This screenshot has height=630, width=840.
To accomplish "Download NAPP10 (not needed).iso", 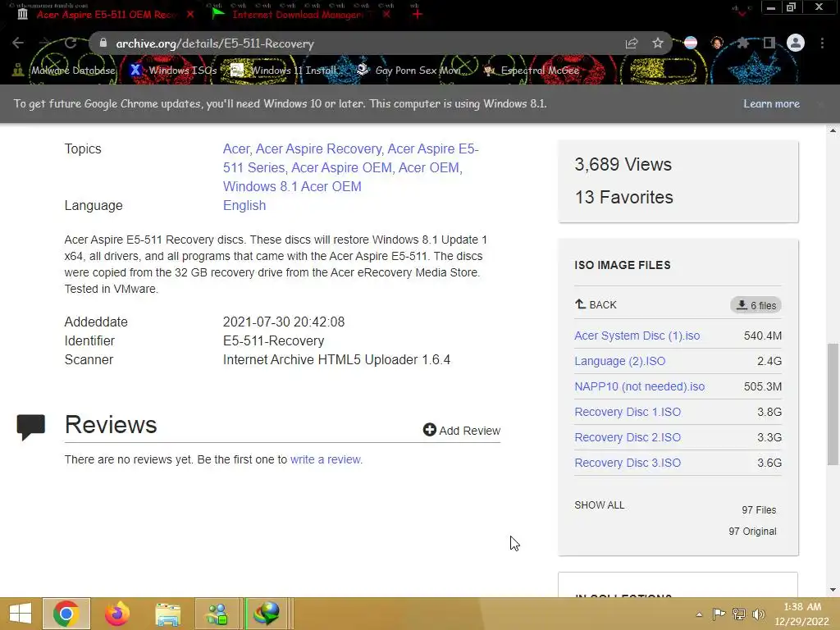I will [x=640, y=387].
